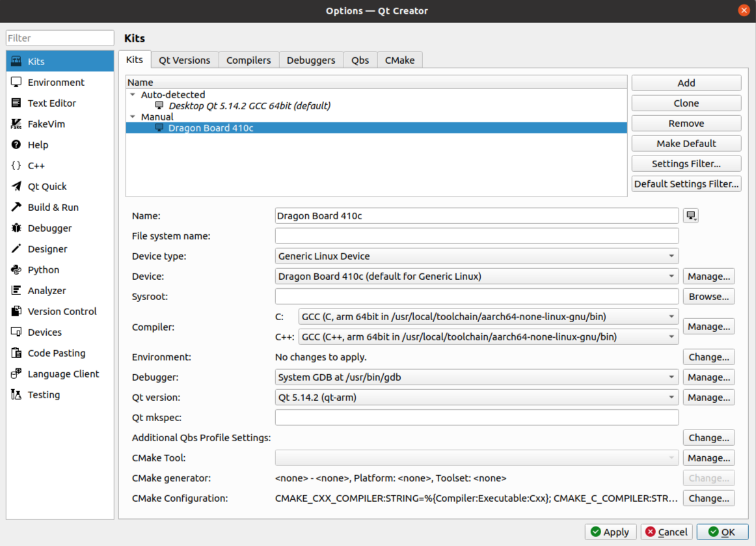Click the File system name field
756x546 pixels.
[476, 236]
